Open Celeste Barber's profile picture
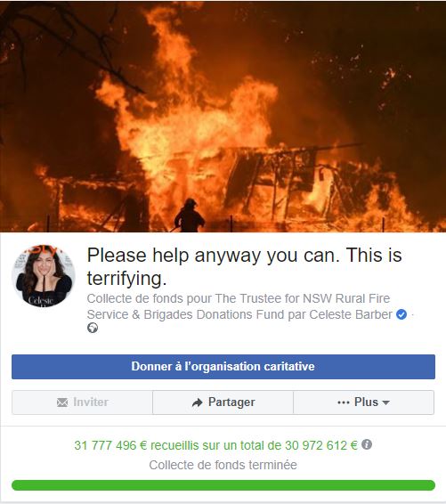The width and height of the screenshot is (446, 504). pyautogui.click(x=44, y=275)
